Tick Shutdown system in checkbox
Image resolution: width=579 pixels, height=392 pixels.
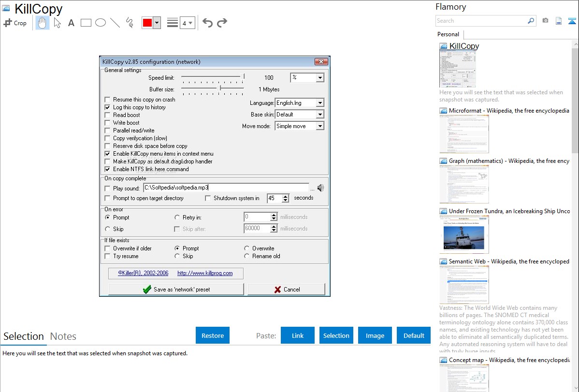coord(208,198)
